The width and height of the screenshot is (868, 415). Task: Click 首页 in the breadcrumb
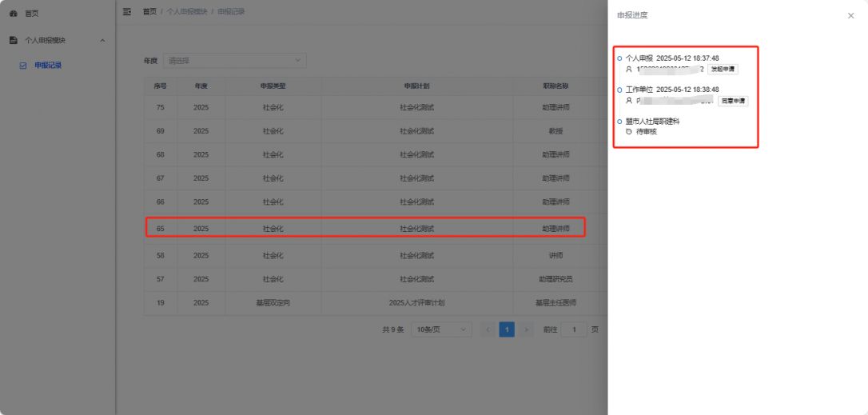coord(149,11)
